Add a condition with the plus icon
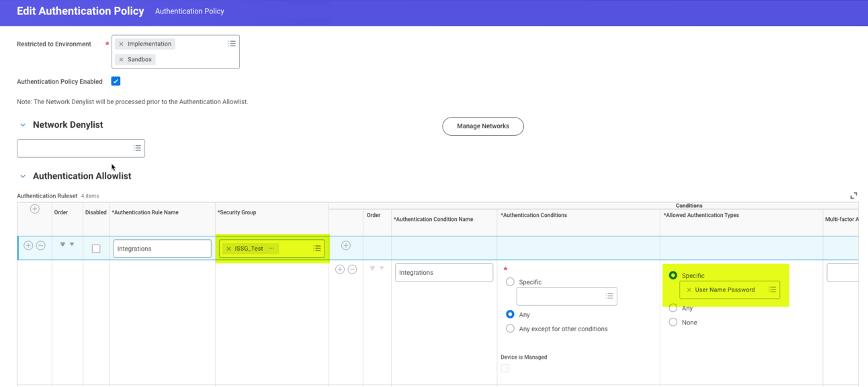Image resolution: width=868 pixels, height=387 pixels. click(346, 245)
